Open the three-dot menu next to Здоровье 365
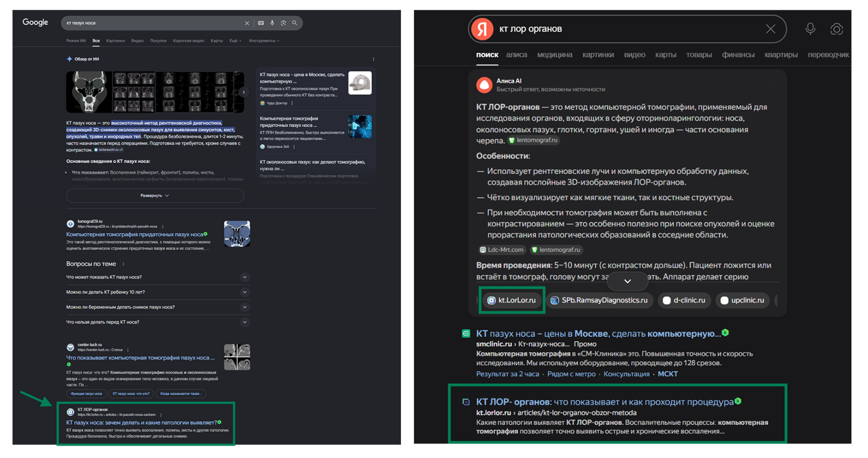The width and height of the screenshot is (868, 458). click(x=294, y=147)
